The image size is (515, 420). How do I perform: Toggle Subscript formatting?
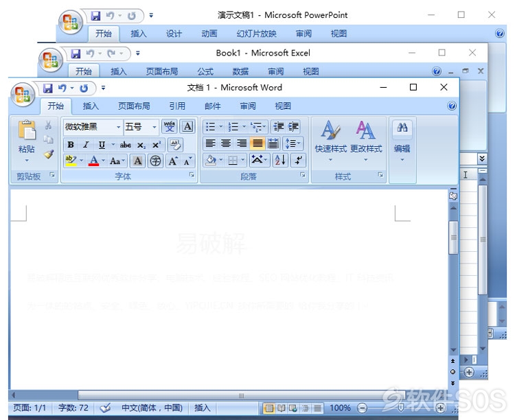pos(141,145)
